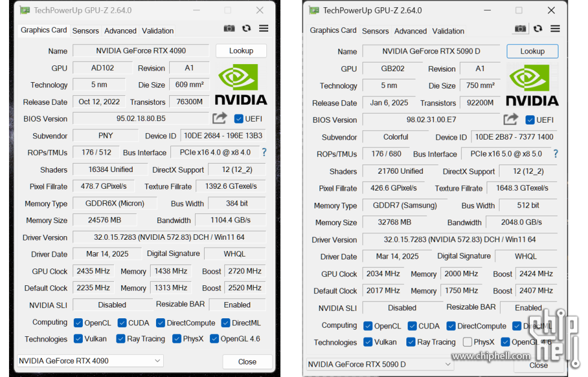Toggle DirectCompute checkbox in RTX 5090 D window
The image size is (588, 377).
451,326
